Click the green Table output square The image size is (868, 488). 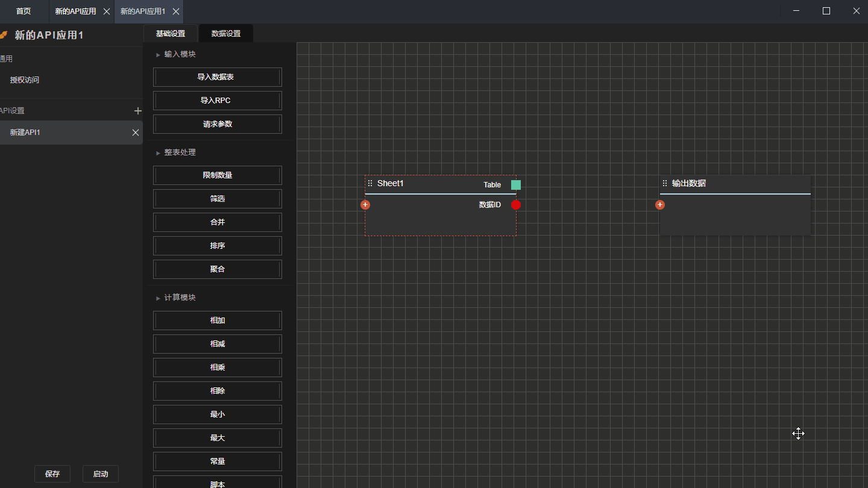[516, 185]
